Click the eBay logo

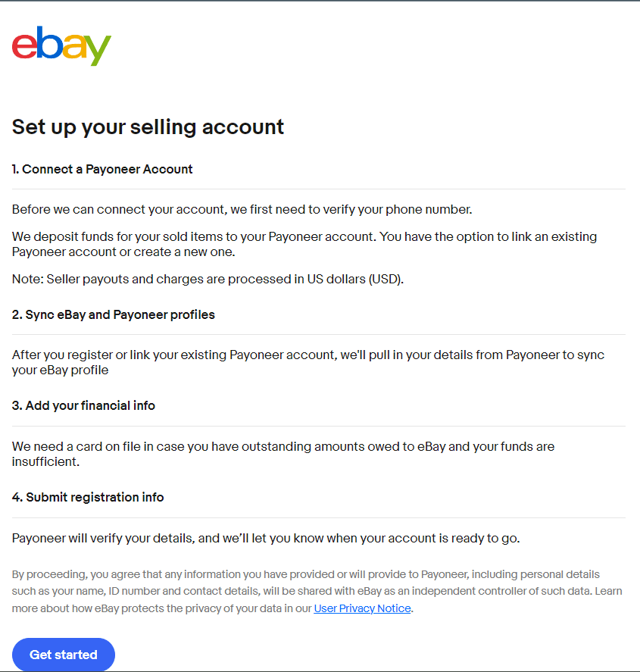click(61, 46)
